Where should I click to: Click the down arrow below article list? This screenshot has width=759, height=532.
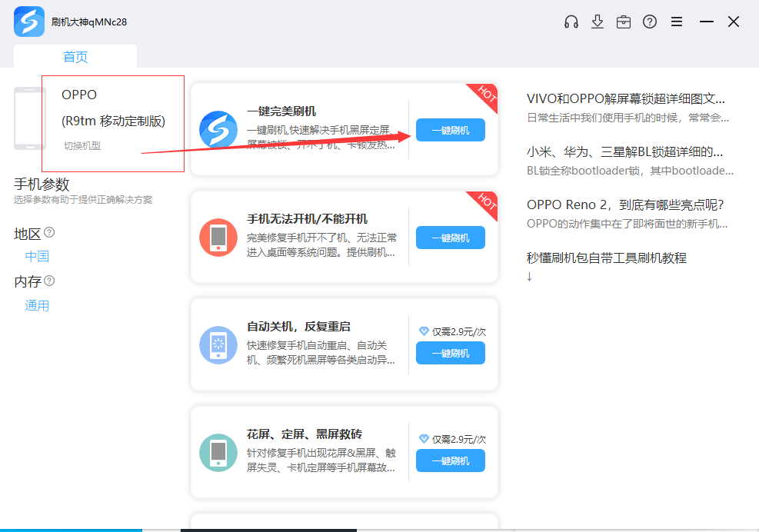530,277
